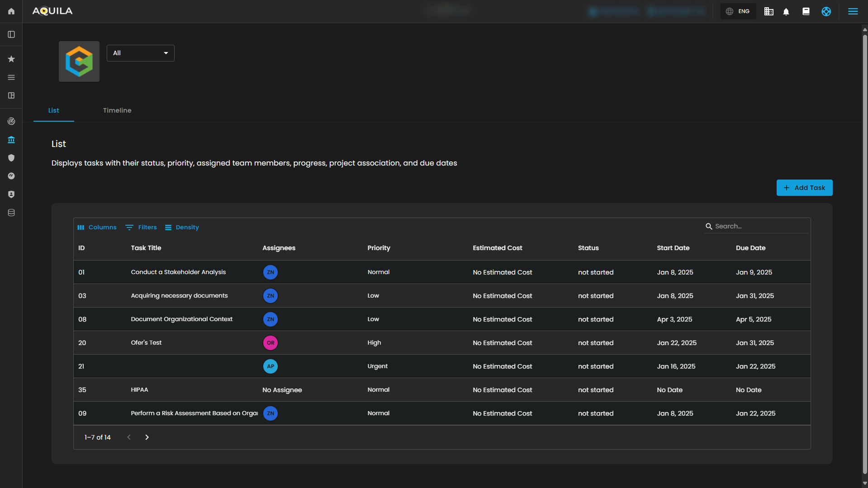Click the Add Task button
This screenshot has width=868, height=488.
tap(804, 188)
